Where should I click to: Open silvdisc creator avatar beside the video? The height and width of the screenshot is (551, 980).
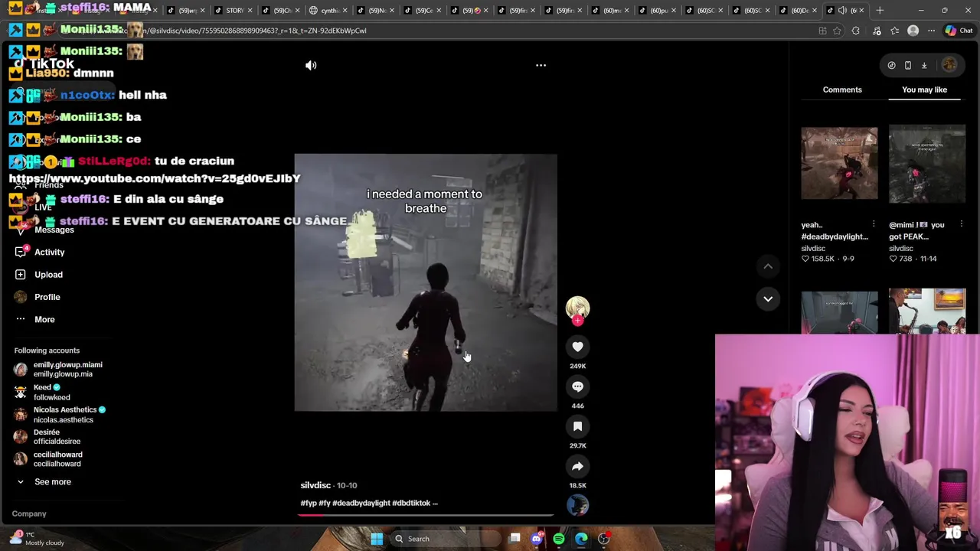[577, 308]
